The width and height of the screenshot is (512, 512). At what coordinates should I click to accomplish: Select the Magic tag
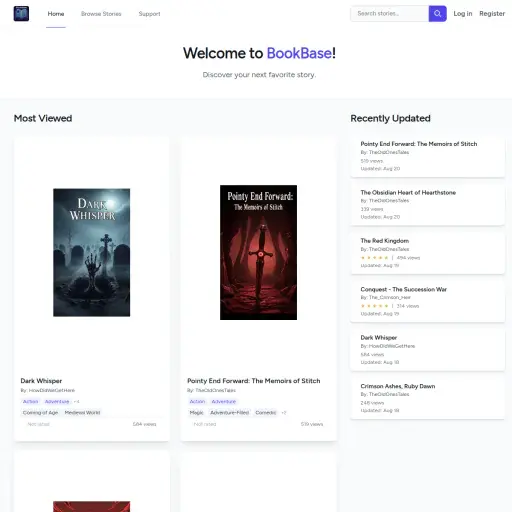(196, 413)
